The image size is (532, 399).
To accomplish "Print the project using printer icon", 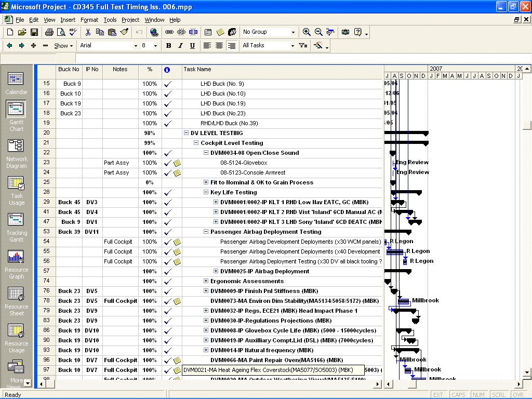I will coord(49,32).
